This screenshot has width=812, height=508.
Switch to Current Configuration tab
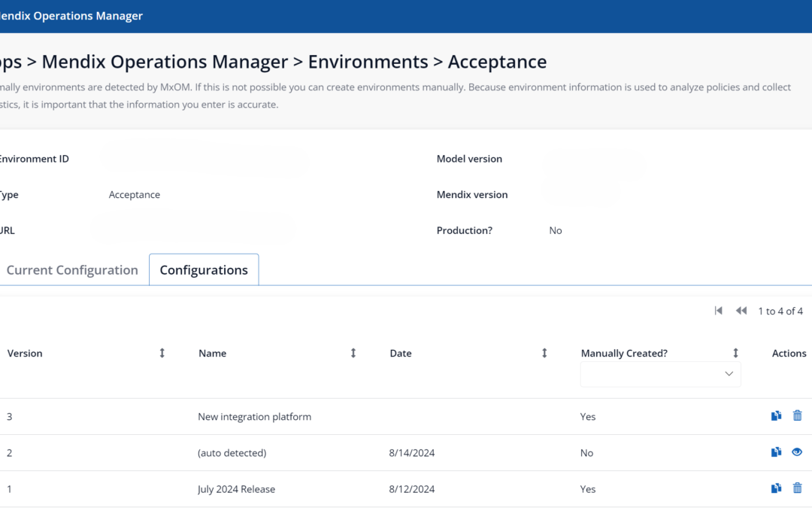72,270
